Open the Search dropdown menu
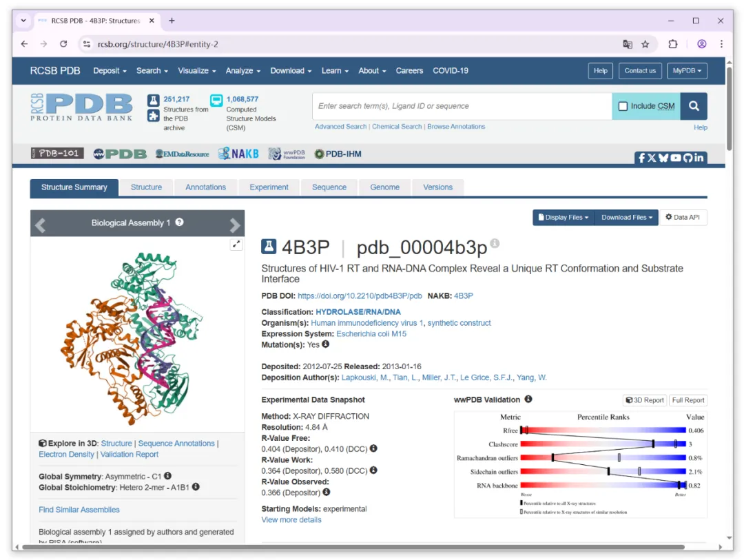The width and height of the screenshot is (744, 560). tap(152, 71)
